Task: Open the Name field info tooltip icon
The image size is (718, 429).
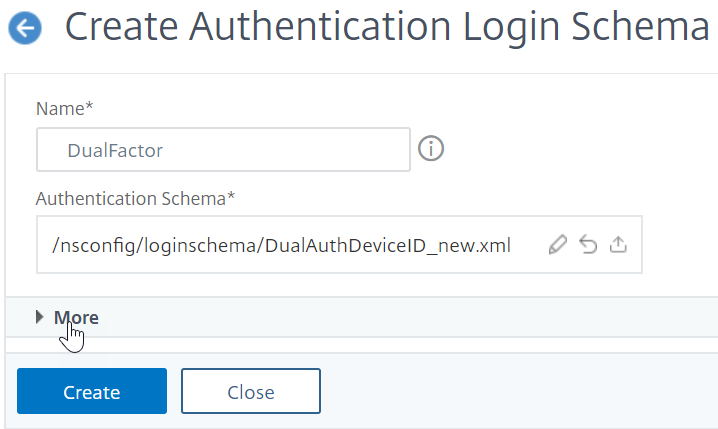Action: pyautogui.click(x=431, y=149)
